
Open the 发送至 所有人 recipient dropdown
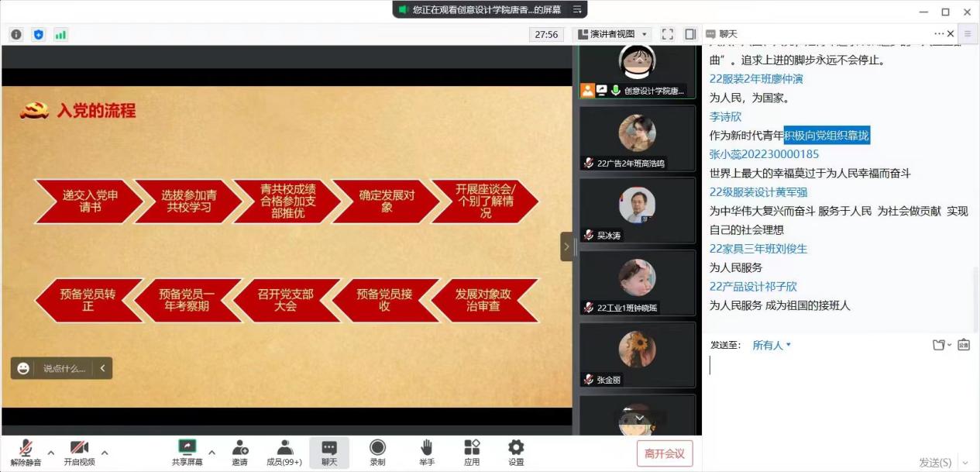point(772,346)
